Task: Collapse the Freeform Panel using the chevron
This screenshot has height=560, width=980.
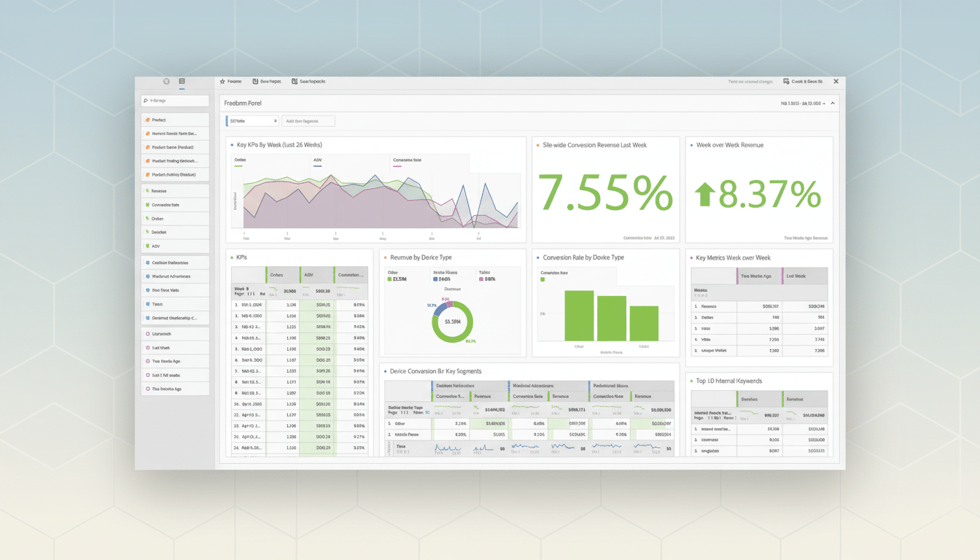Action: point(833,104)
